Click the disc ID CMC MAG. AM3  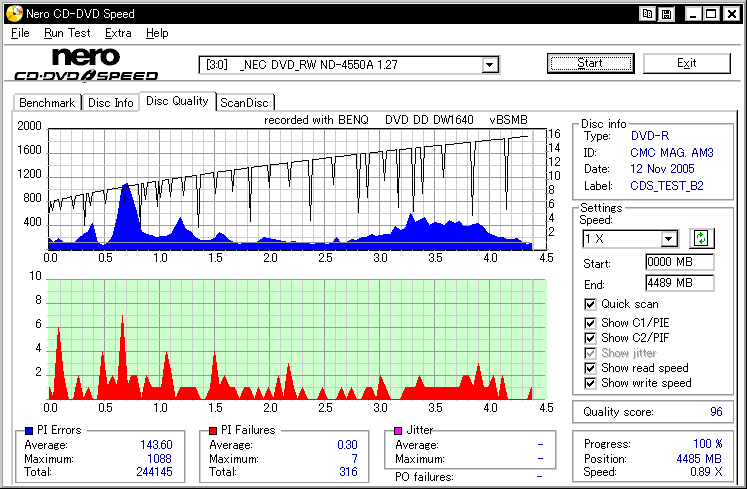click(672, 153)
